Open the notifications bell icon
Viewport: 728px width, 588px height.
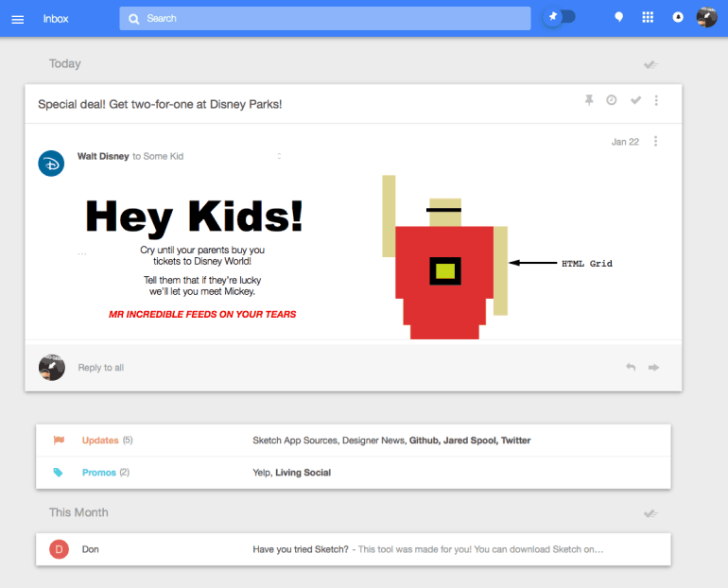click(x=678, y=18)
